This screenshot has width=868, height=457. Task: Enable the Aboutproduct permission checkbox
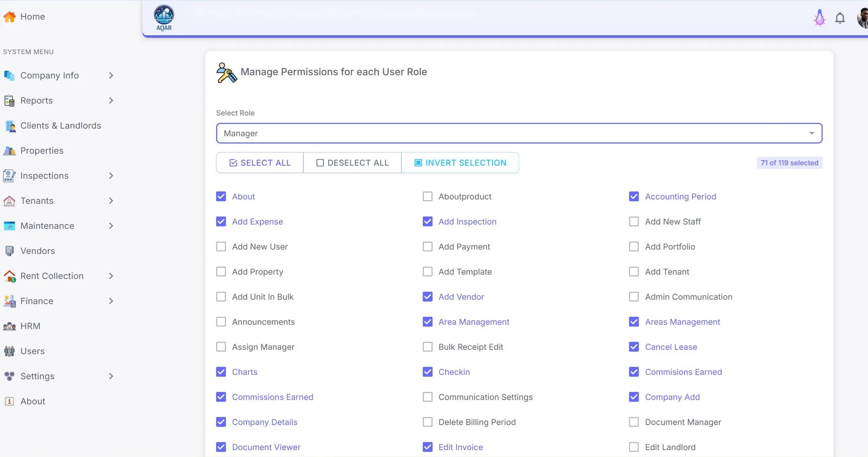(427, 197)
